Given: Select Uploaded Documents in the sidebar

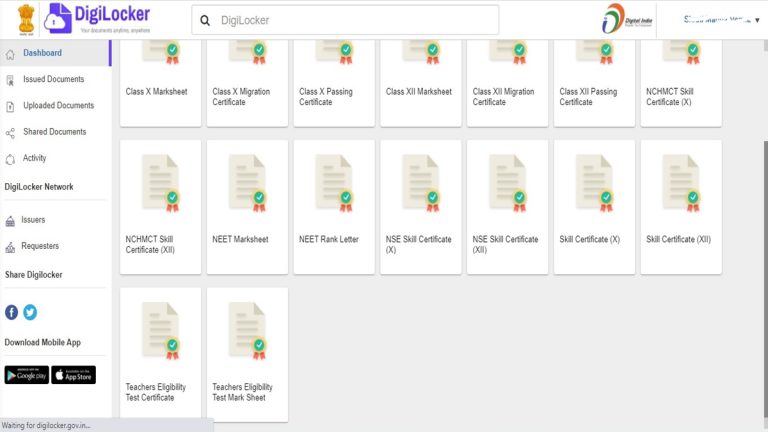Looking at the screenshot, I should tap(58, 105).
